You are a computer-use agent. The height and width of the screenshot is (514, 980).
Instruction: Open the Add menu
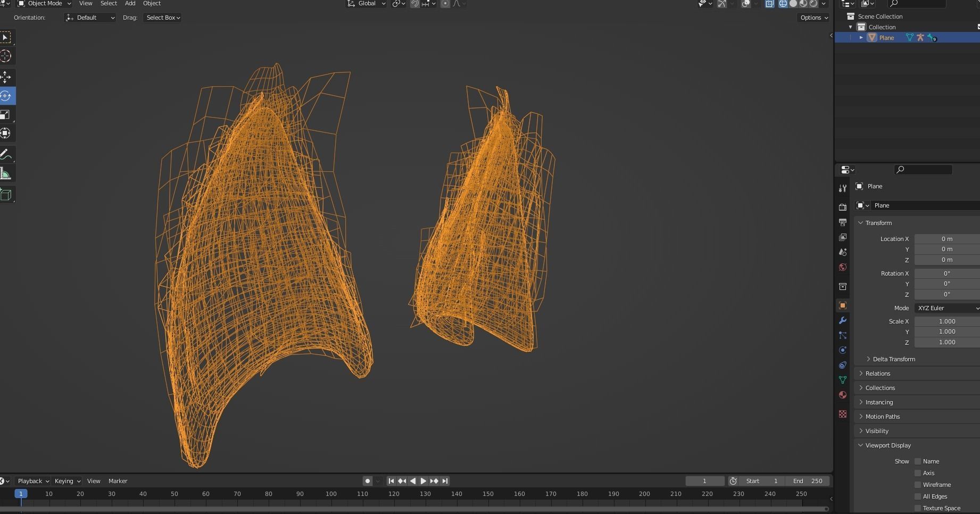[130, 4]
